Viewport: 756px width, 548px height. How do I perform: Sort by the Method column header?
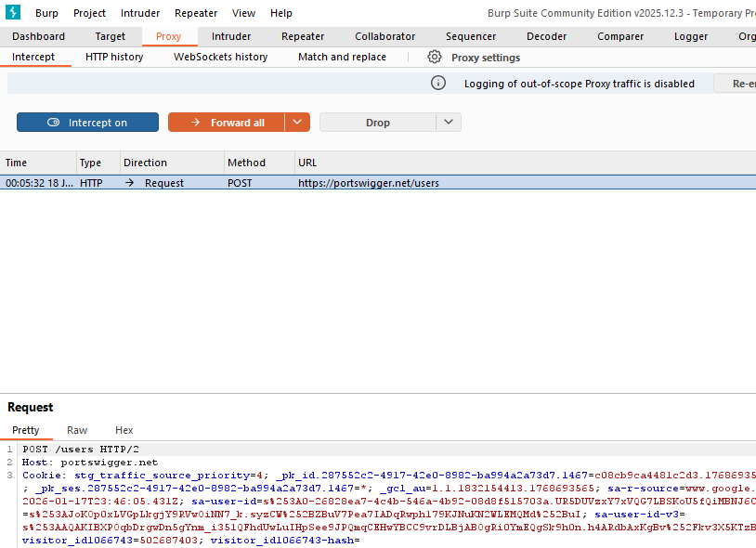click(259, 163)
